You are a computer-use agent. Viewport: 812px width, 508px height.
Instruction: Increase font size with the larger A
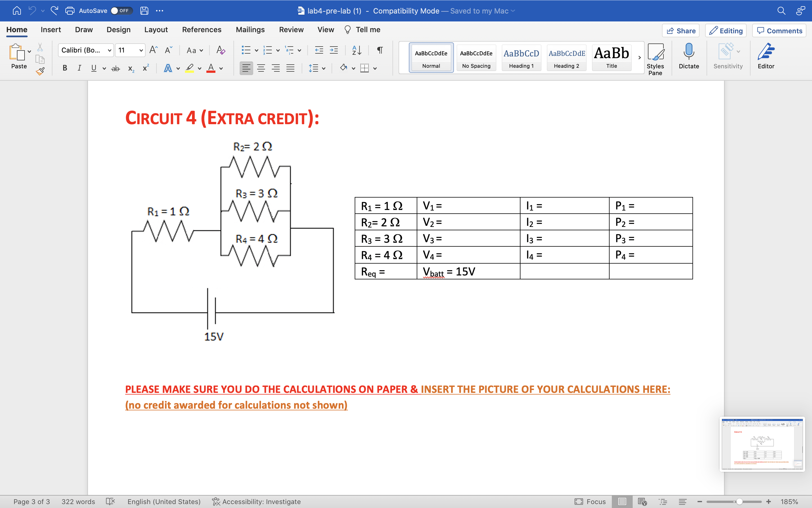[x=153, y=50]
